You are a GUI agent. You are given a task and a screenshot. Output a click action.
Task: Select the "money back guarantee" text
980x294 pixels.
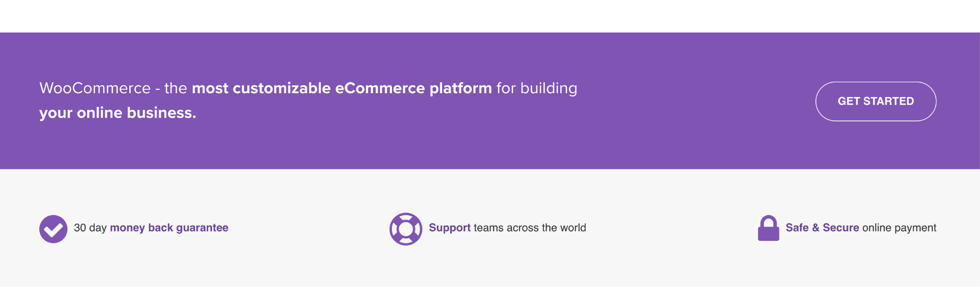pyautogui.click(x=169, y=228)
